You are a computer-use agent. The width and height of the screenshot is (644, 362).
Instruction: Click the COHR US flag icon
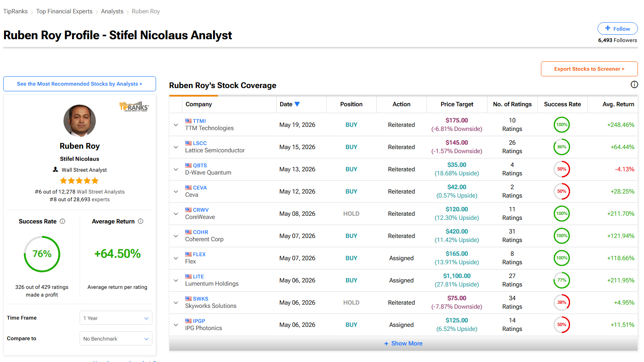point(188,232)
